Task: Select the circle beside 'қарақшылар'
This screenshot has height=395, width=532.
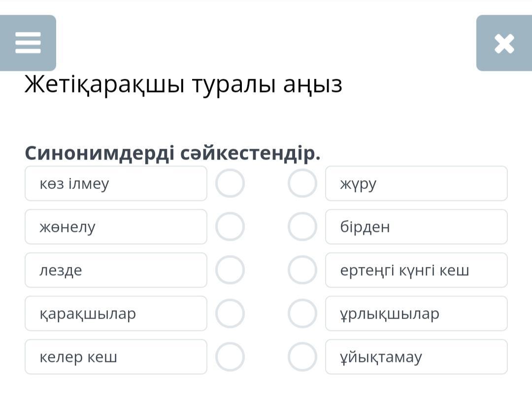Action: pyautogui.click(x=230, y=314)
